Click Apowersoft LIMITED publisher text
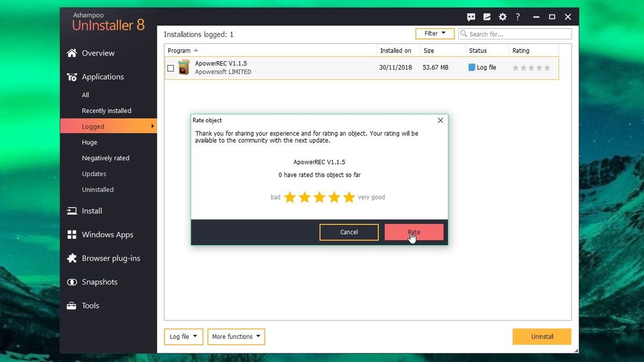 pyautogui.click(x=223, y=72)
